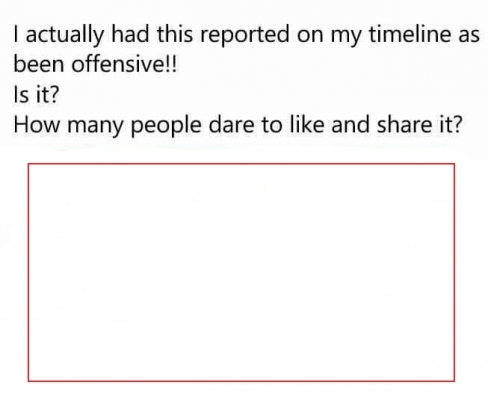Click the word "offensive!!" in the post

[x=124, y=64]
